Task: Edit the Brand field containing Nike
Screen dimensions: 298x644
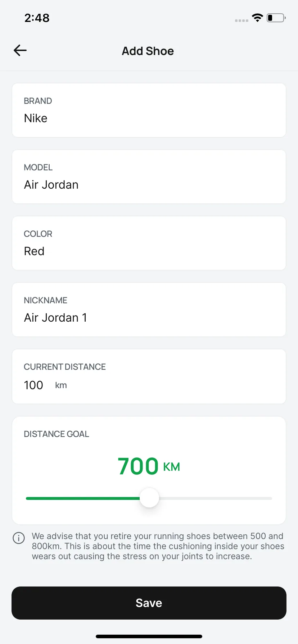Action: [149, 110]
